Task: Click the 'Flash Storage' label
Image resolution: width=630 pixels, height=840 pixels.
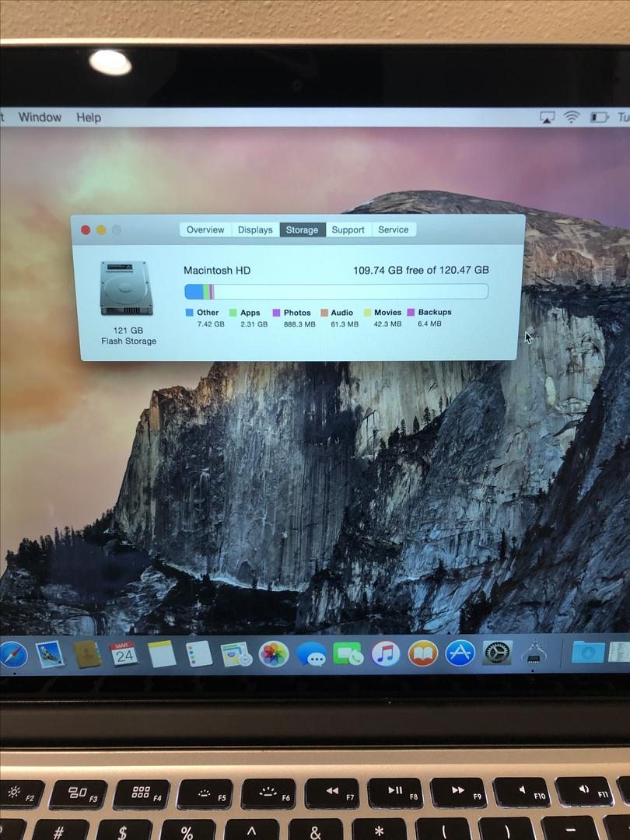Action: click(x=128, y=341)
